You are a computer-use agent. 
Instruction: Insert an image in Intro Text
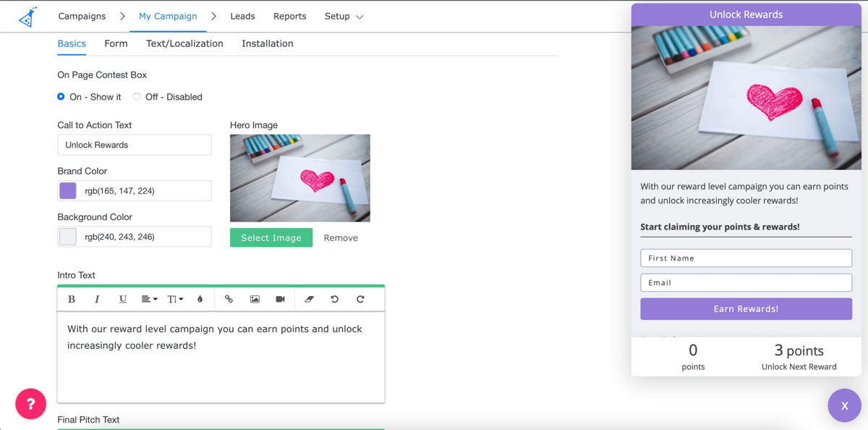pyautogui.click(x=255, y=299)
